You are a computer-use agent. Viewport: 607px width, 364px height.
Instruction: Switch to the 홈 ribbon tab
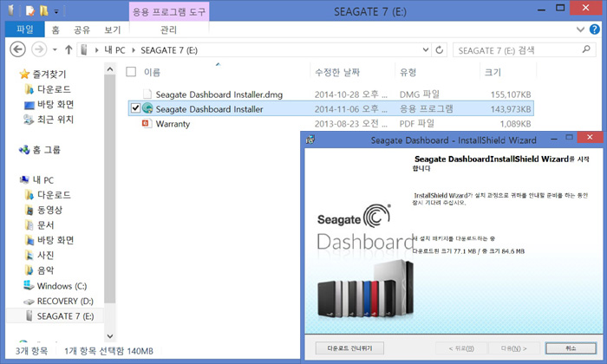tap(55, 29)
